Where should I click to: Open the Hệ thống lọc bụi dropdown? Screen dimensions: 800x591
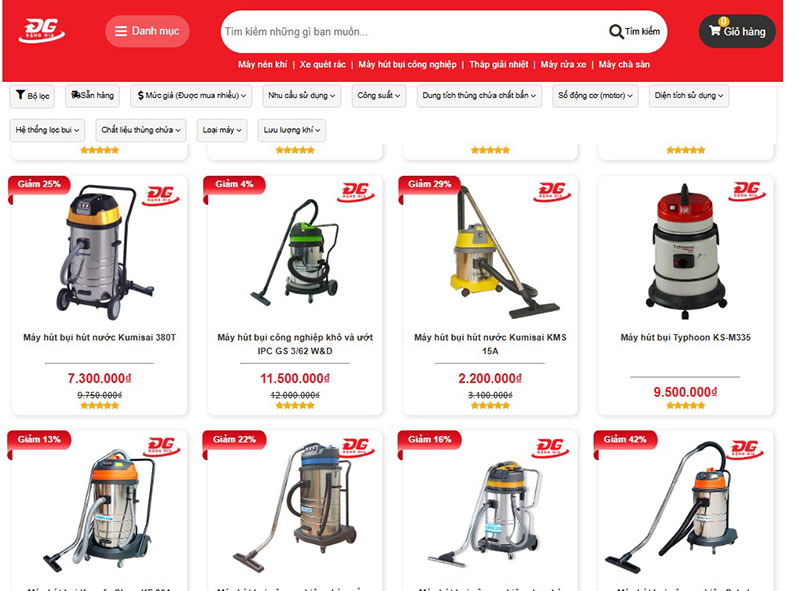pos(47,130)
